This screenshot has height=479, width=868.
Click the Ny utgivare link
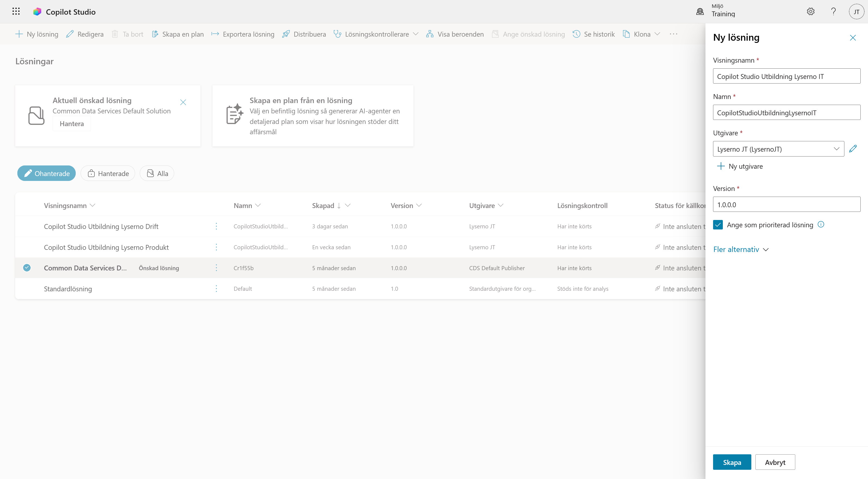pyautogui.click(x=740, y=166)
